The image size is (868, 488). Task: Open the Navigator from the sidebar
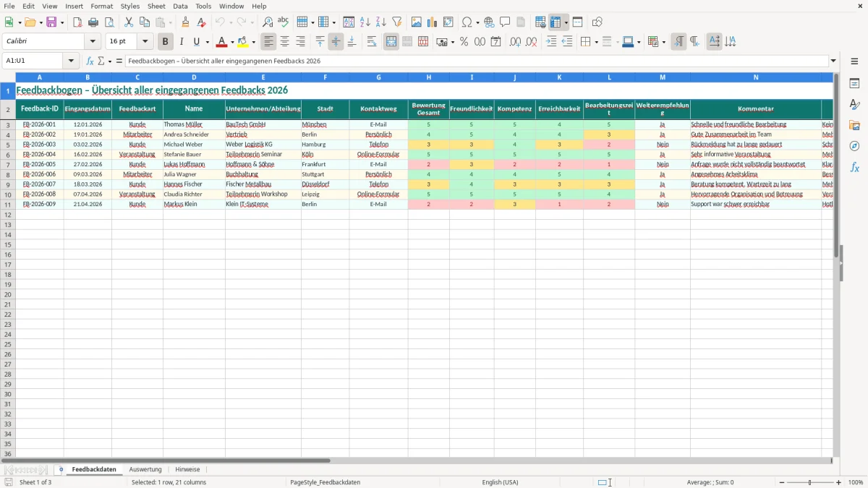click(854, 147)
